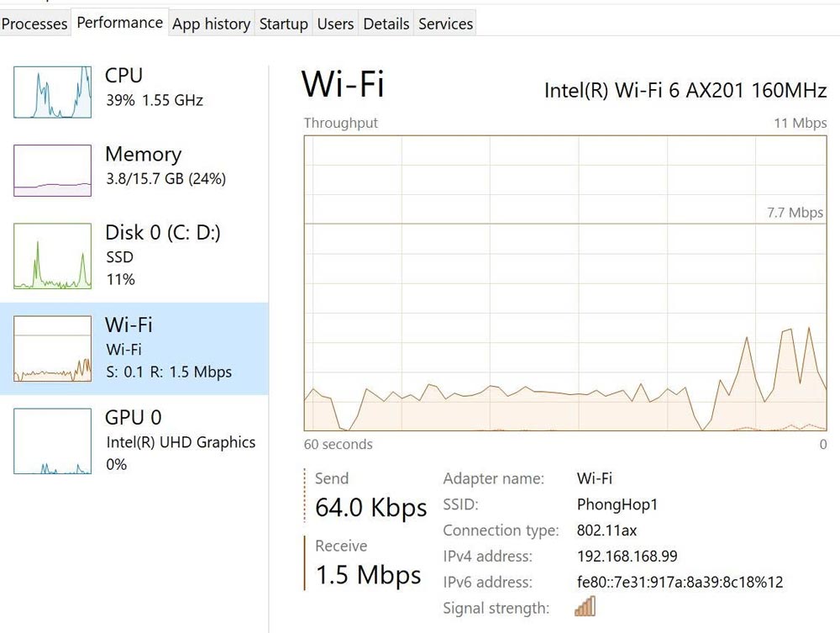Open the Services tab
The height and width of the screenshot is (633, 840).
[445, 24]
